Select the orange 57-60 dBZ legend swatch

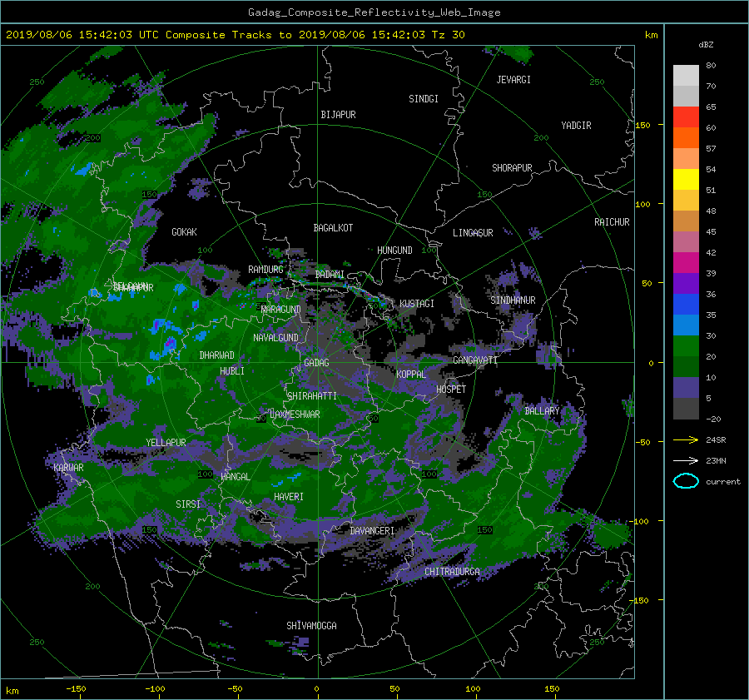point(686,137)
